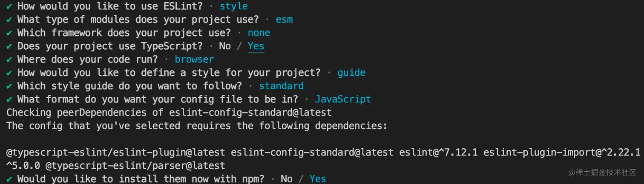Viewport: 644px width, 184px height.
Task: Click the checkmark beside the TypeScript question
Action: pyautogui.click(x=9, y=46)
